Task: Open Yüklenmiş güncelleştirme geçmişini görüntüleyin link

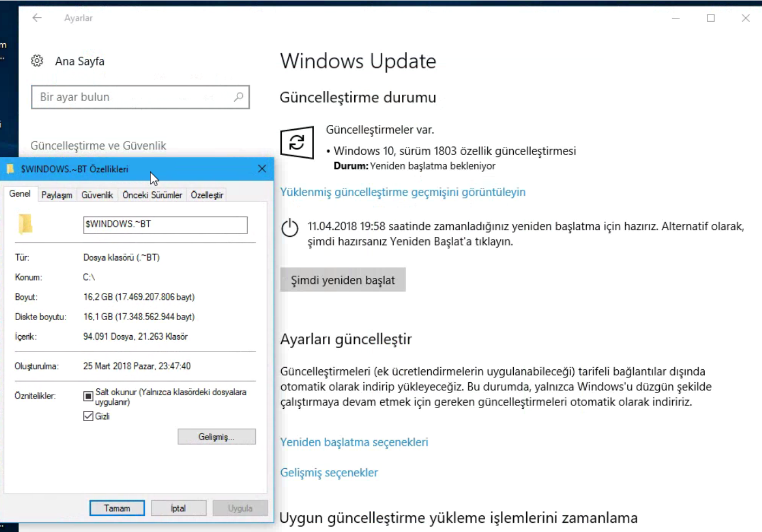Action: click(403, 192)
